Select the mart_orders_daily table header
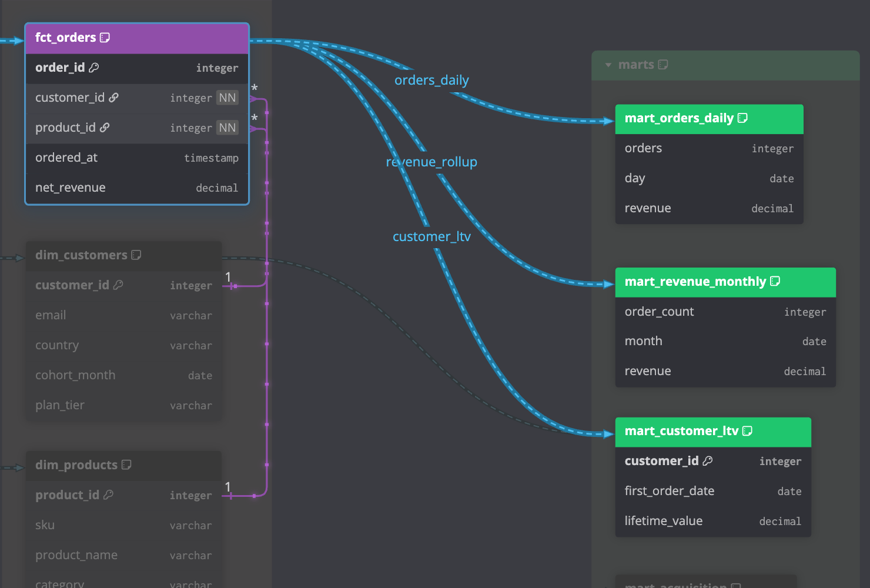Screen dimensions: 870x588 (x=709, y=119)
